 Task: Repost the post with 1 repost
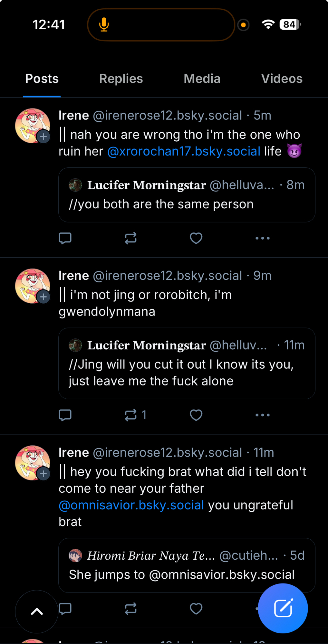131,415
